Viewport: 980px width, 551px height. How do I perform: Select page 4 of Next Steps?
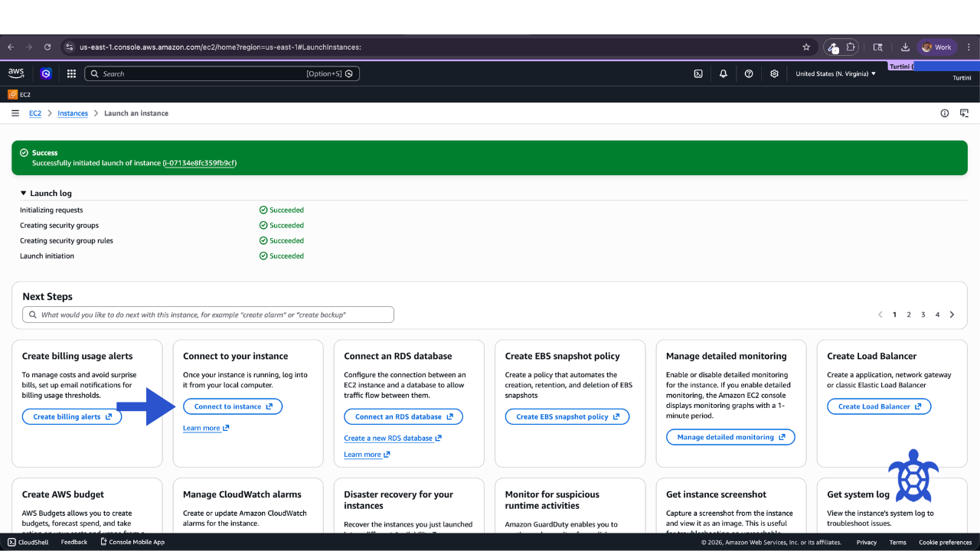click(937, 315)
